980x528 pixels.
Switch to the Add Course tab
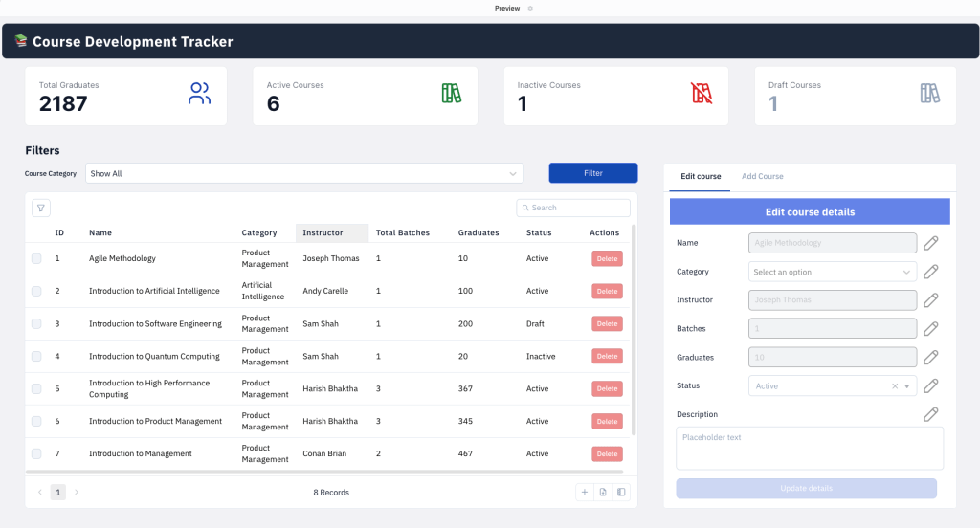click(763, 176)
